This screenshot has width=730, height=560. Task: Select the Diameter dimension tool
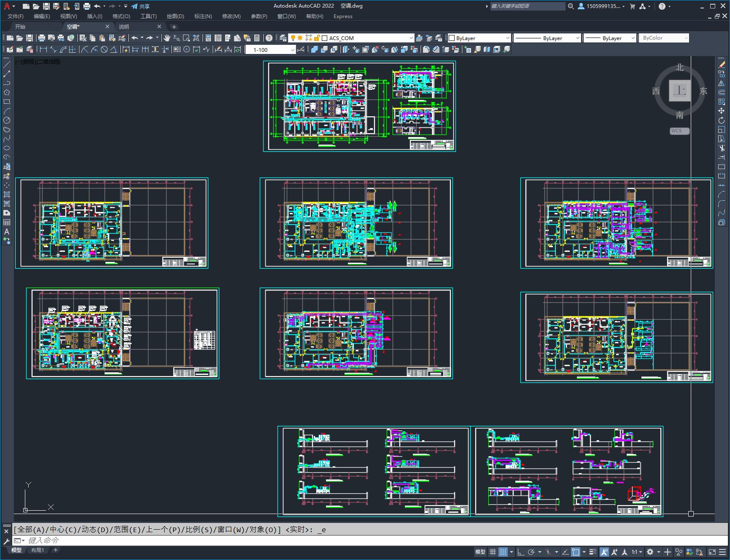coord(104,49)
